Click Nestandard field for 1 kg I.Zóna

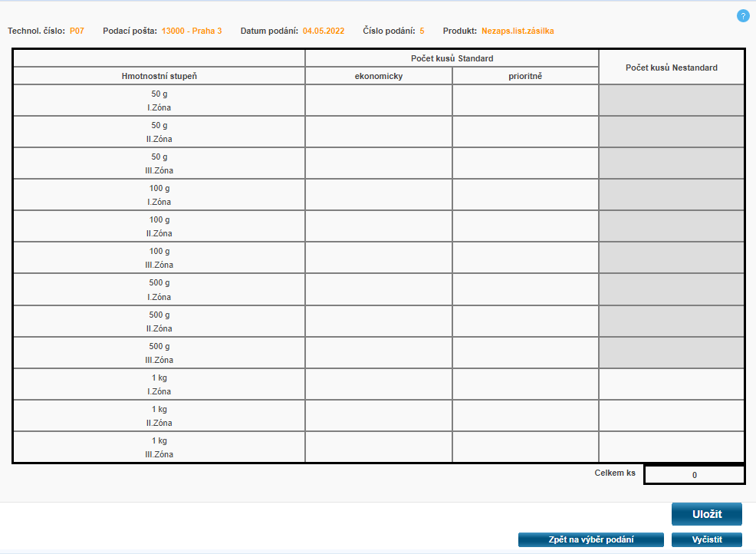pyautogui.click(x=671, y=384)
